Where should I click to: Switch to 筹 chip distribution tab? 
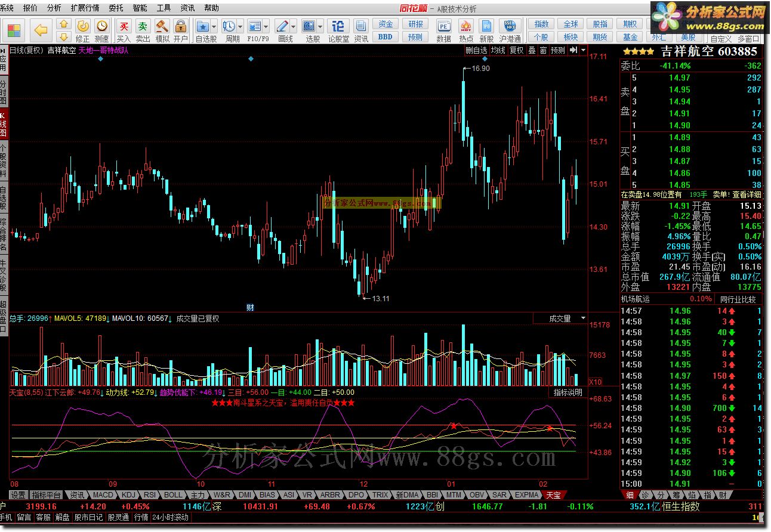pyautogui.click(x=676, y=495)
